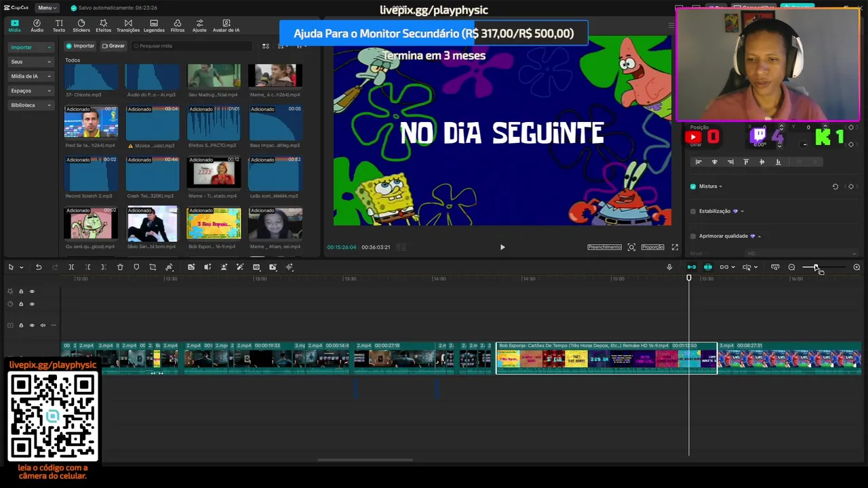Toggle fullscreen preview icon

(x=675, y=247)
